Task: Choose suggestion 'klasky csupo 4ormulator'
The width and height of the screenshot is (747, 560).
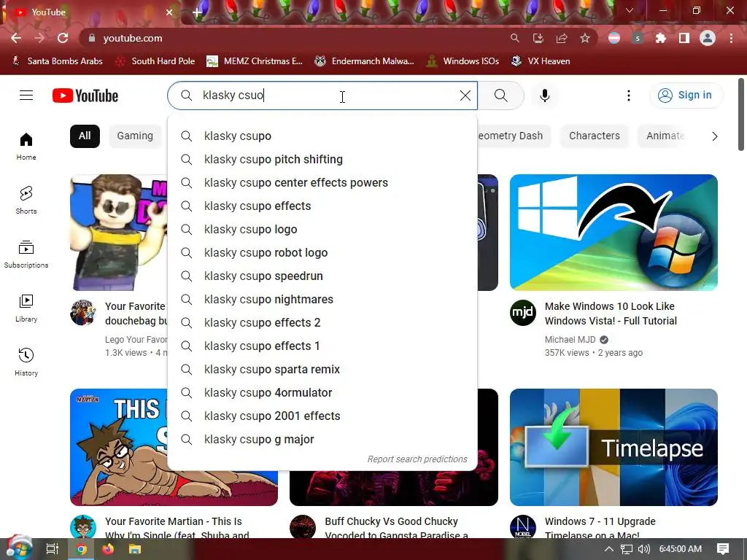Action: (322, 393)
